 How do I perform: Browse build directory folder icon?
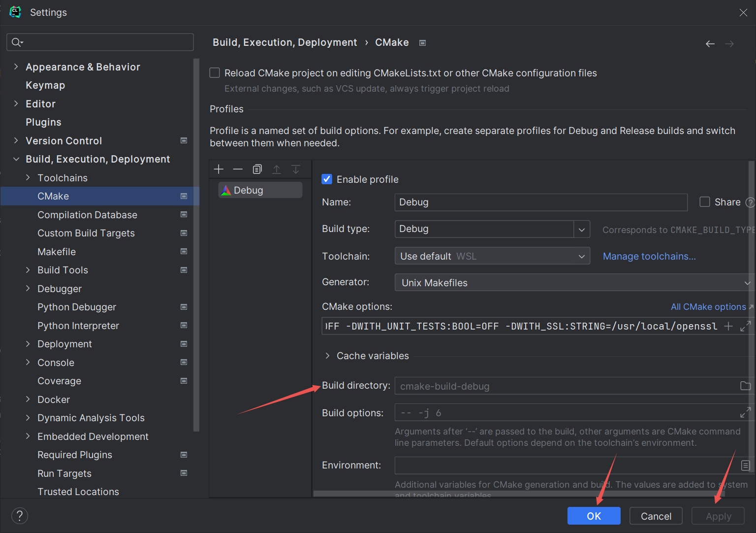click(745, 386)
